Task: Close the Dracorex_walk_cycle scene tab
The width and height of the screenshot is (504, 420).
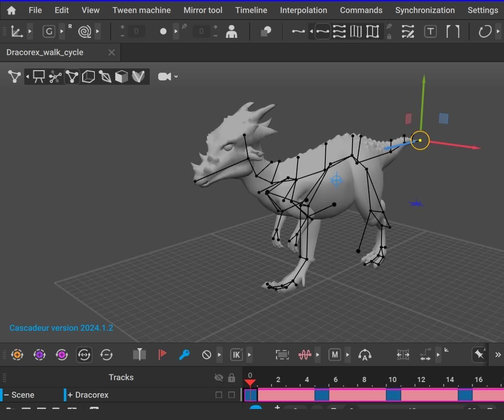Action: point(111,52)
